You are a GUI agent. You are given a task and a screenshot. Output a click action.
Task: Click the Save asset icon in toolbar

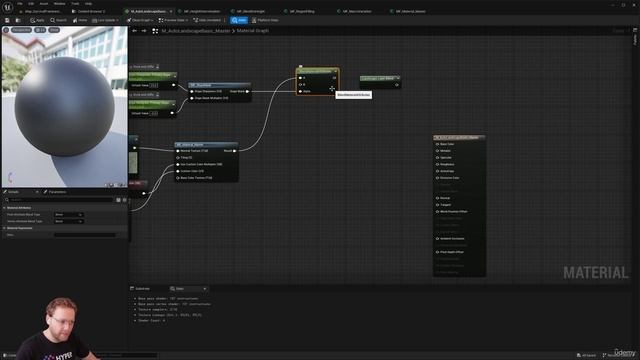pos(7,20)
